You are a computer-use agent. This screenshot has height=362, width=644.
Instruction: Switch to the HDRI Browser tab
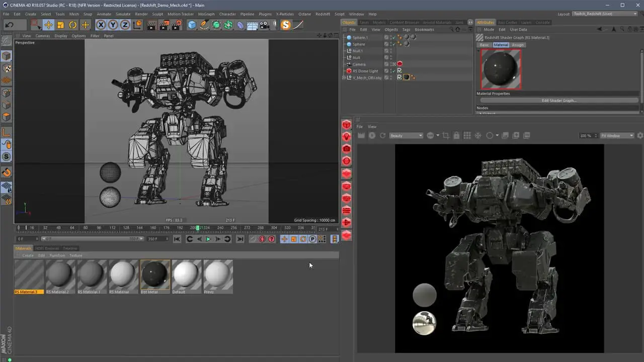[47, 248]
